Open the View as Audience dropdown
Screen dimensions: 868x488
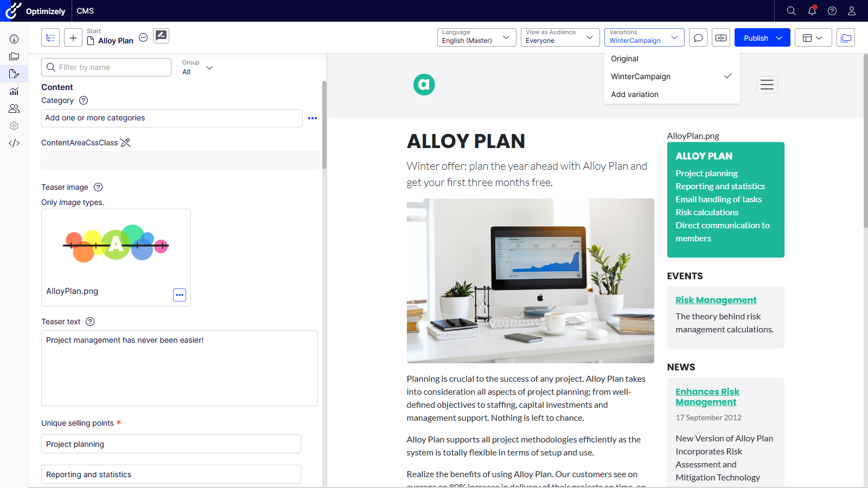560,37
